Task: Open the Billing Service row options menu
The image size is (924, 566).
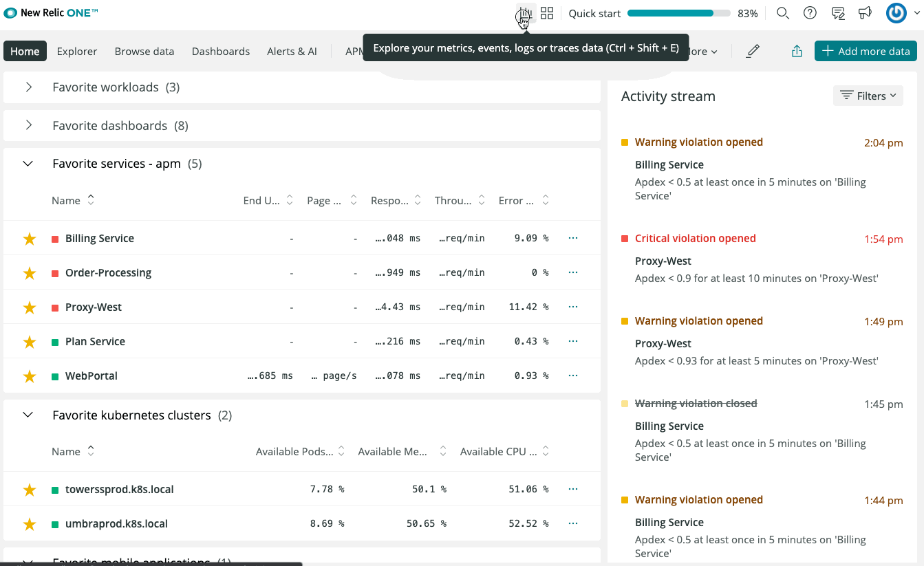Action: tap(573, 238)
